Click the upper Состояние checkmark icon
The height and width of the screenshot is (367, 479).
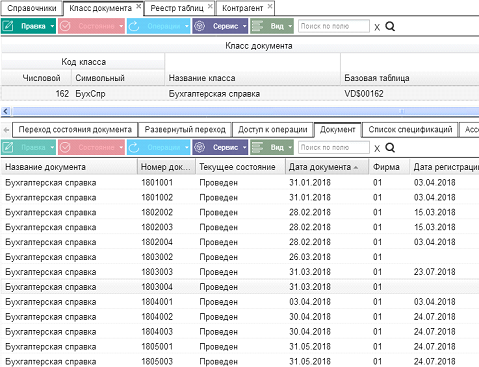pos(65,26)
